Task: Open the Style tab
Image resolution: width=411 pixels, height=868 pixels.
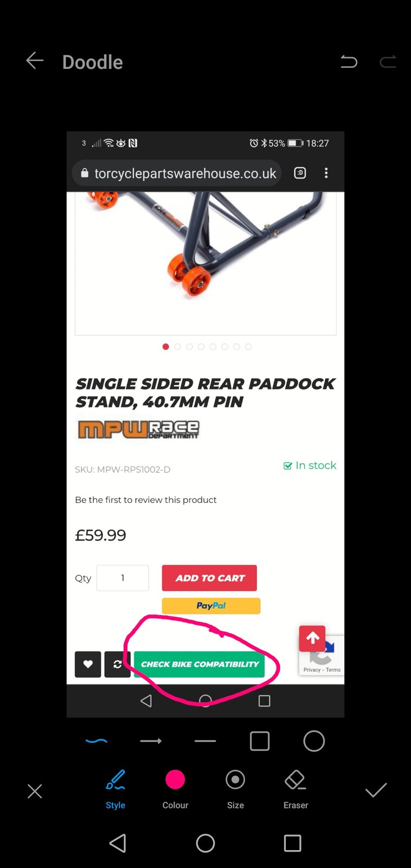Action: point(115,789)
